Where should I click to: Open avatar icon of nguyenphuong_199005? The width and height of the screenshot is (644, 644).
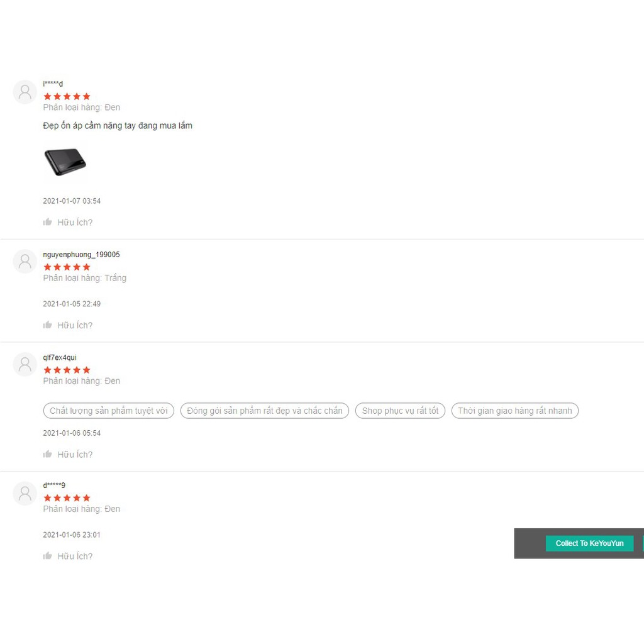25,261
